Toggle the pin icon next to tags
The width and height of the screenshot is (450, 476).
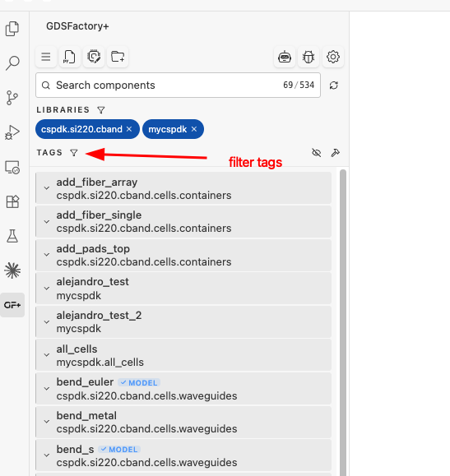[335, 152]
